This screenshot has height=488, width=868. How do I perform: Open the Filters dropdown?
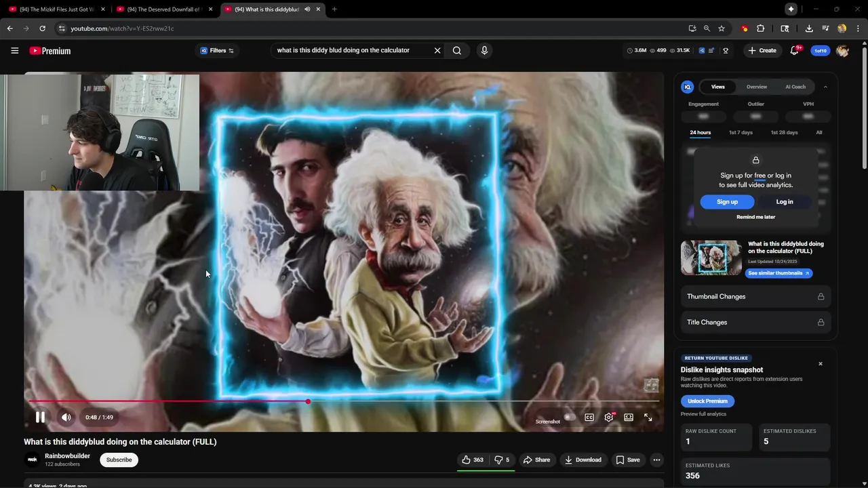coord(217,51)
